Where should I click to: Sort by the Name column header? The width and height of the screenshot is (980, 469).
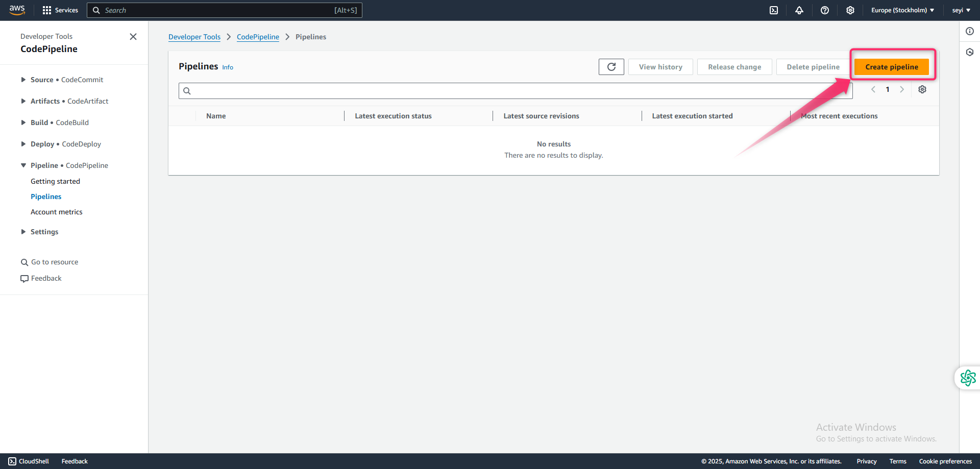(x=216, y=116)
